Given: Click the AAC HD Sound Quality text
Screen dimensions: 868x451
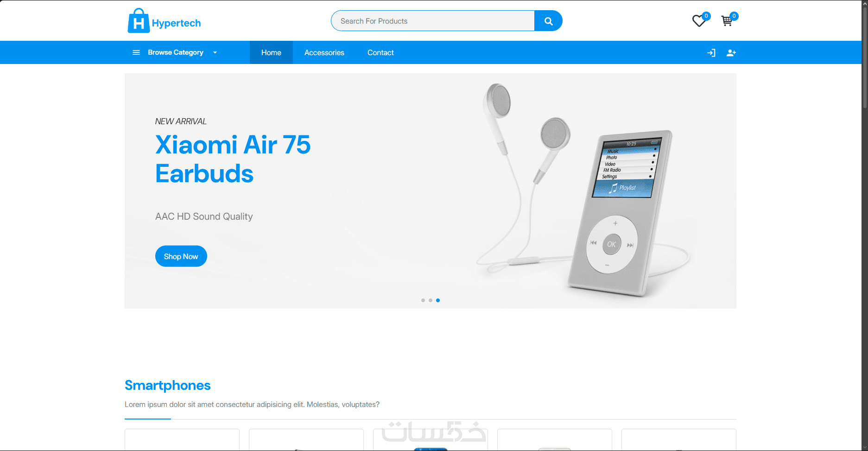Looking at the screenshot, I should click(x=204, y=216).
